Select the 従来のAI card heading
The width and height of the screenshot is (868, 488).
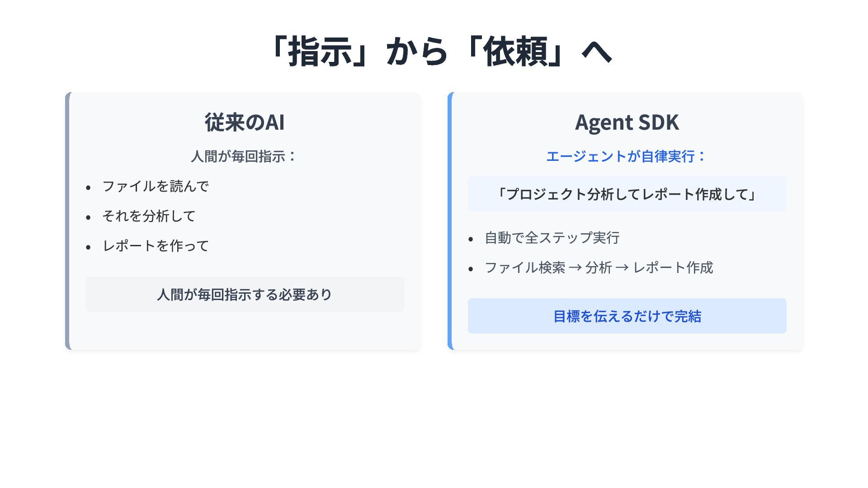(x=245, y=122)
